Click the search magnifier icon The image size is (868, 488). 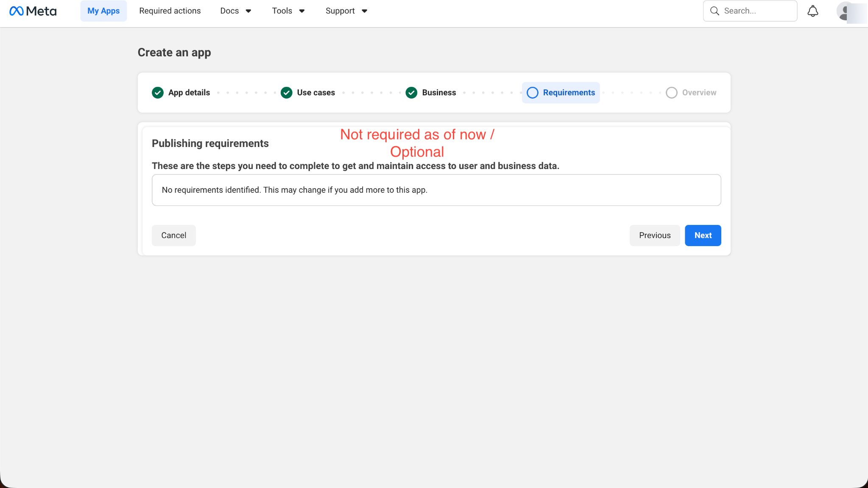point(714,11)
